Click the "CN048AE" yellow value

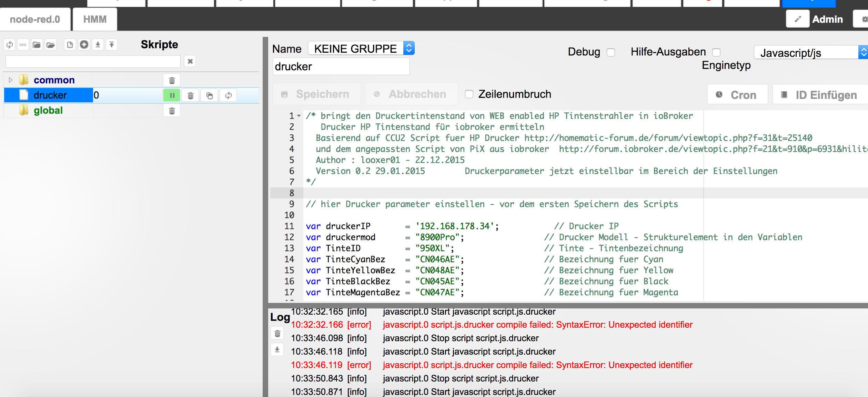coord(437,270)
